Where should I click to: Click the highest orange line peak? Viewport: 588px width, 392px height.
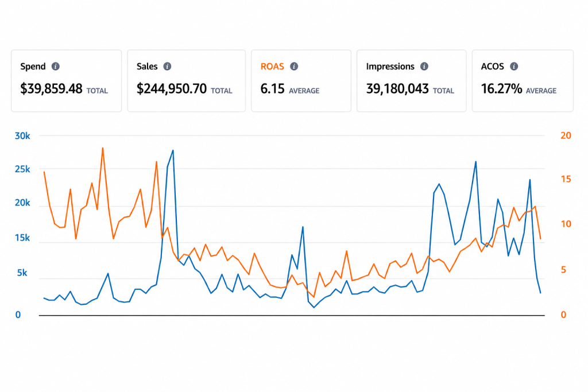(103, 149)
